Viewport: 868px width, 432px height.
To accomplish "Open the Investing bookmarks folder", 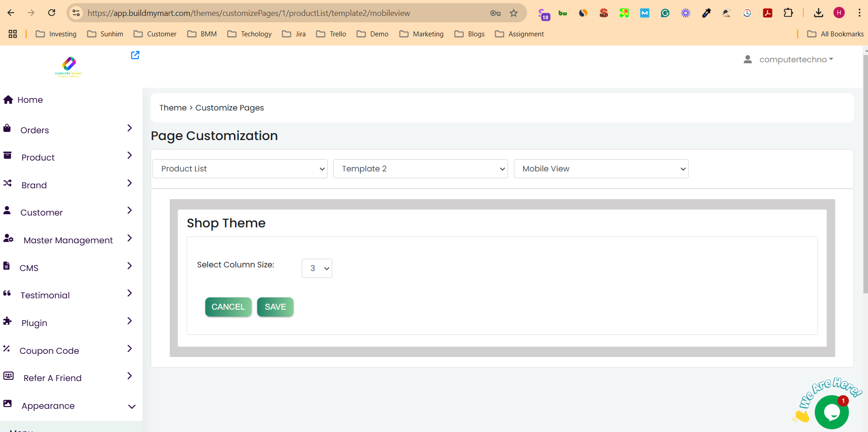I will click(56, 34).
